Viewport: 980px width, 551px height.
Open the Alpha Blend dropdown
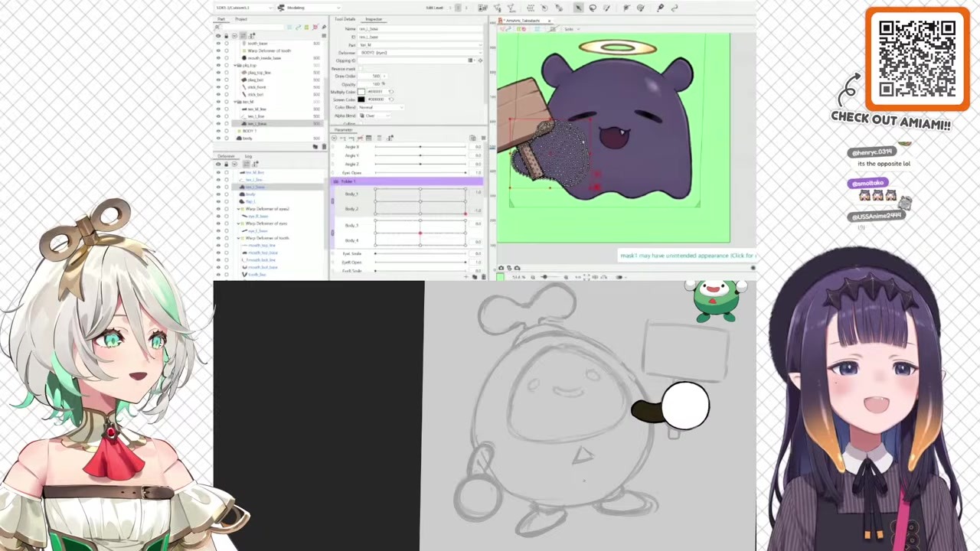(375, 116)
